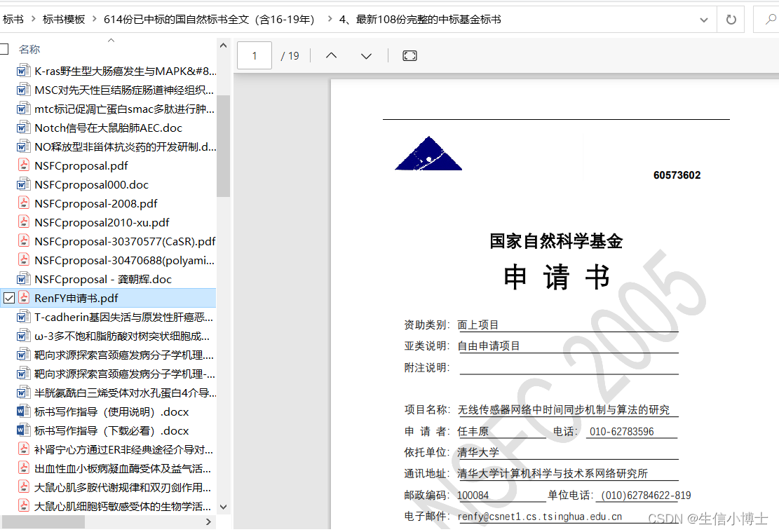779x532 pixels.
Task: Click the PDF icon of NSFCproposal.pdf
Action: tap(23, 165)
